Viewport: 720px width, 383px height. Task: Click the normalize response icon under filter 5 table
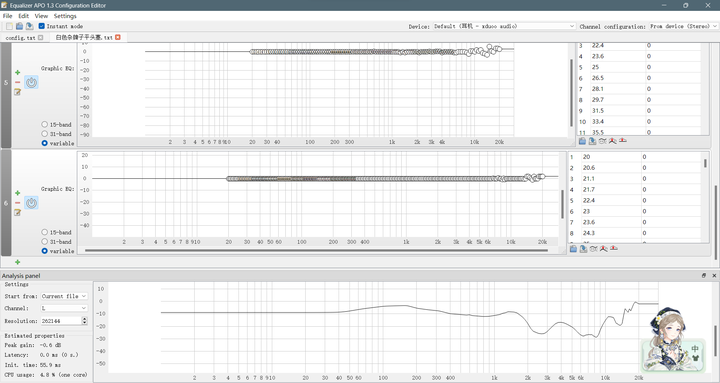(x=613, y=141)
